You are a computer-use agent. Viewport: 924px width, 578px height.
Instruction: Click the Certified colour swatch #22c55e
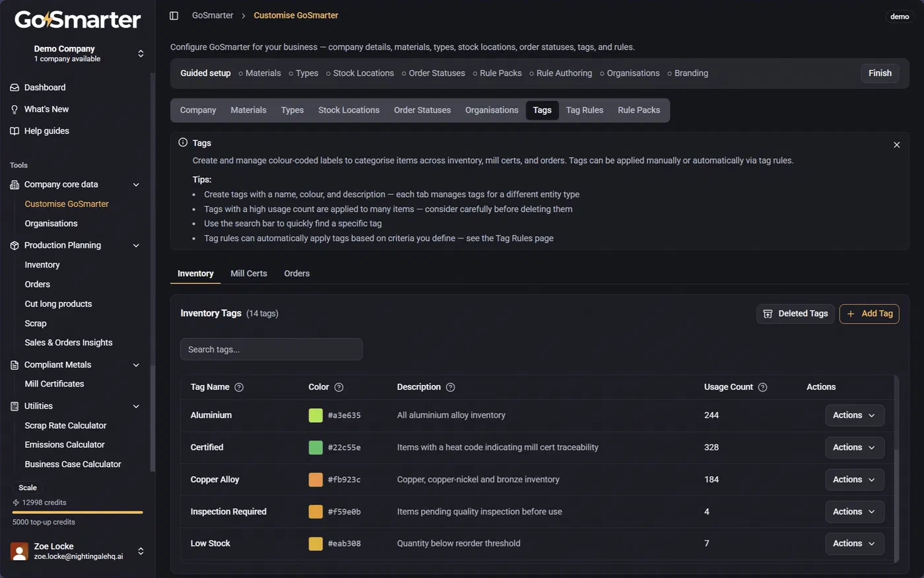(315, 447)
